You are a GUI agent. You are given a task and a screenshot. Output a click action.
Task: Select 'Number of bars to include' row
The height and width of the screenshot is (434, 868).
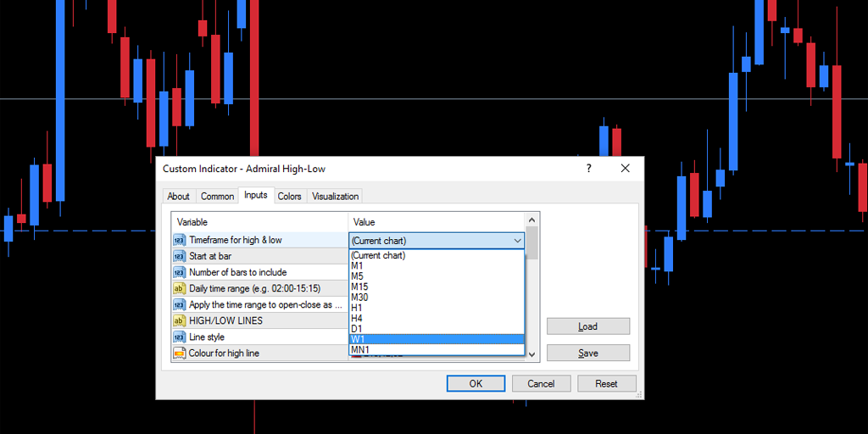click(x=259, y=272)
